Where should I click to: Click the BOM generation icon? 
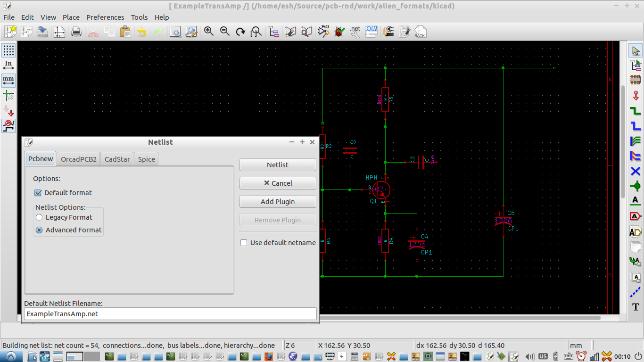(x=372, y=32)
